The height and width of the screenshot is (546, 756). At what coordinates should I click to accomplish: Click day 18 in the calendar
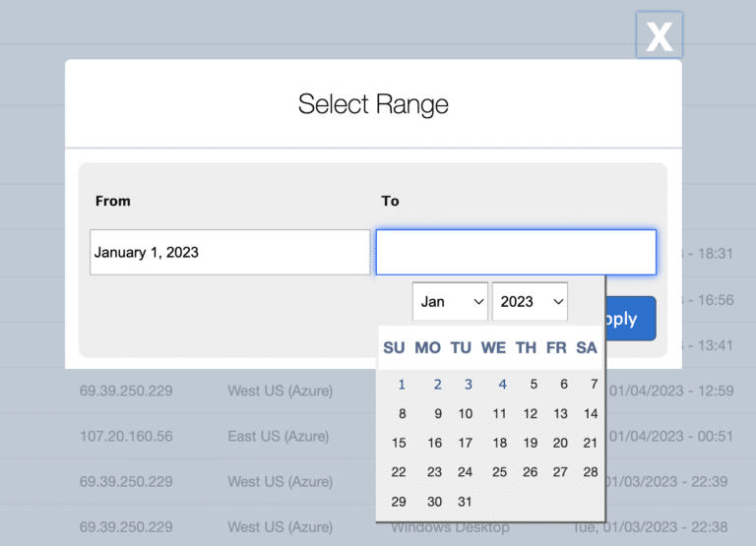pyautogui.click(x=499, y=443)
